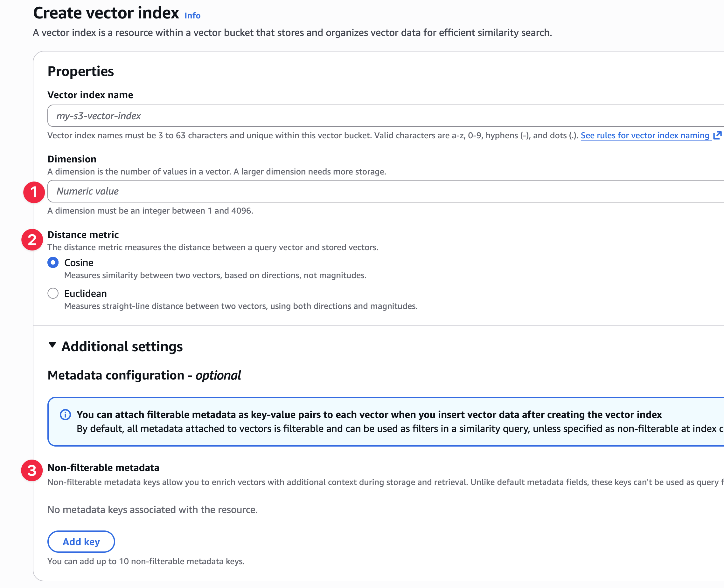The height and width of the screenshot is (588, 724).
Task: Select the Cosine distance metric radio button
Action: pyautogui.click(x=53, y=263)
